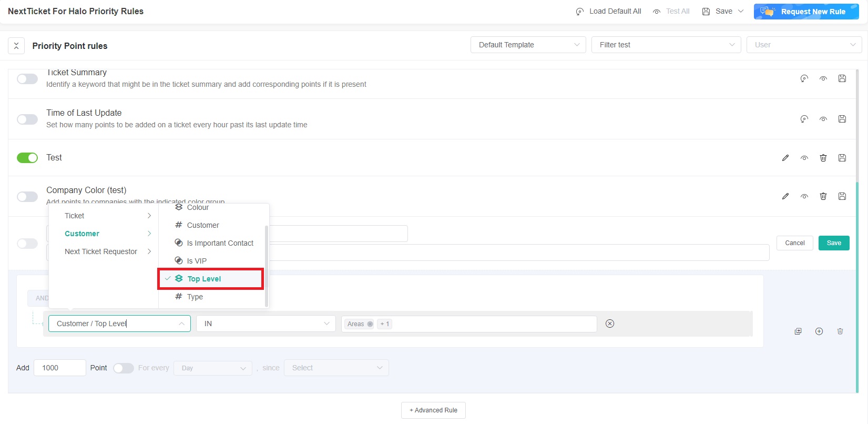868x424 pixels.
Task: Preview the Company Color (test) rule eye icon
Action: (x=804, y=196)
